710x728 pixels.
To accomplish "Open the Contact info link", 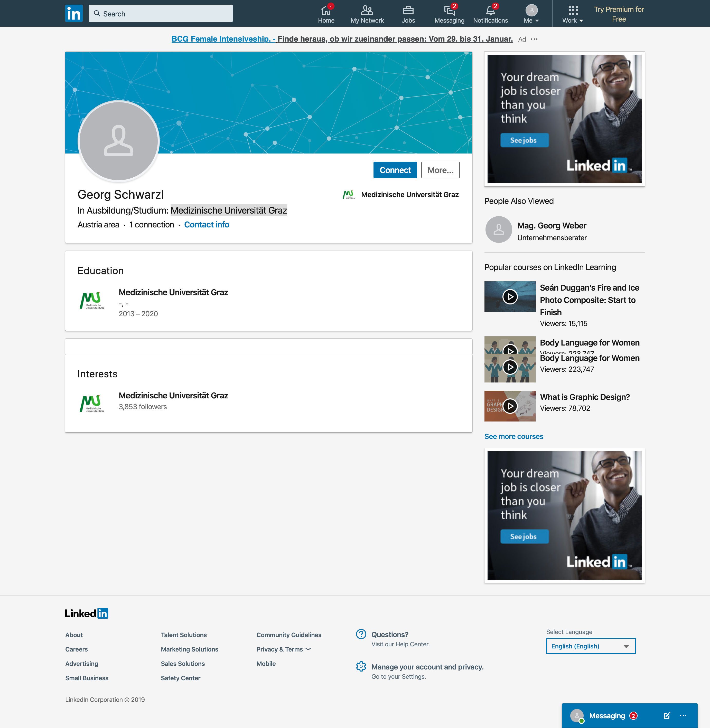I will click(207, 225).
